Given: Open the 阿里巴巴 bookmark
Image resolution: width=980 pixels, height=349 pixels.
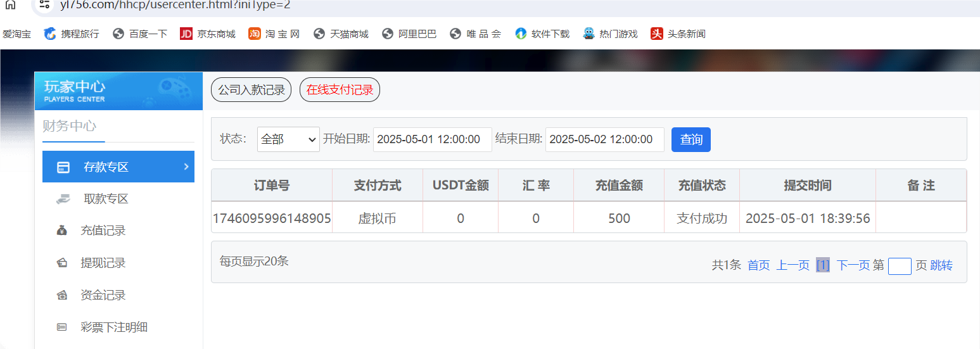Looking at the screenshot, I should (409, 34).
